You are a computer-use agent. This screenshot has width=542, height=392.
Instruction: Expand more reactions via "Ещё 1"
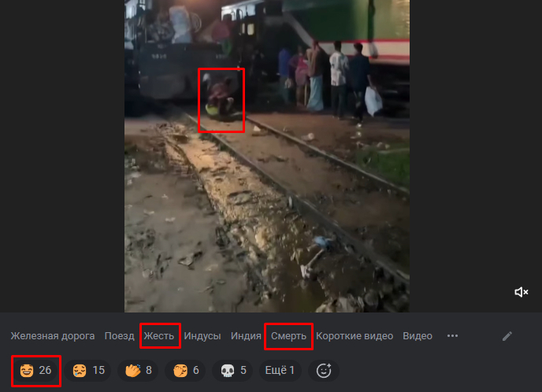click(280, 370)
